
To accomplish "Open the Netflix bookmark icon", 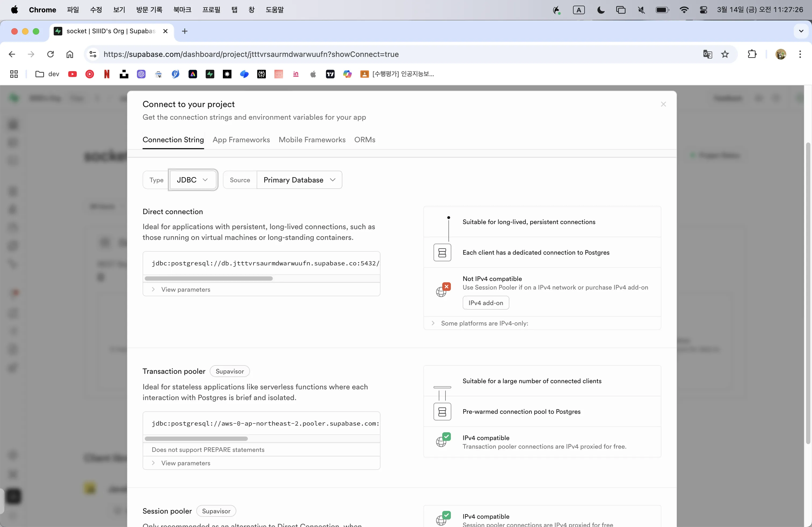I will click(x=107, y=74).
